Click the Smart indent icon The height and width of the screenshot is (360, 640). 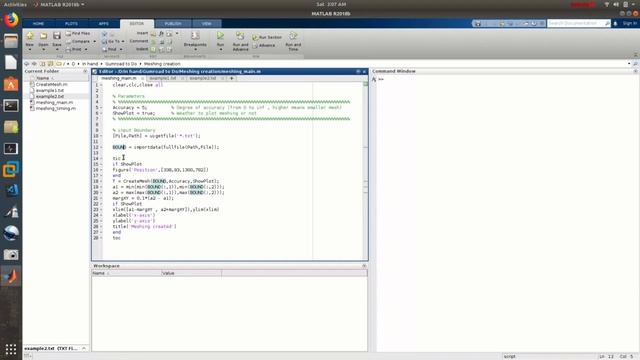point(153,49)
